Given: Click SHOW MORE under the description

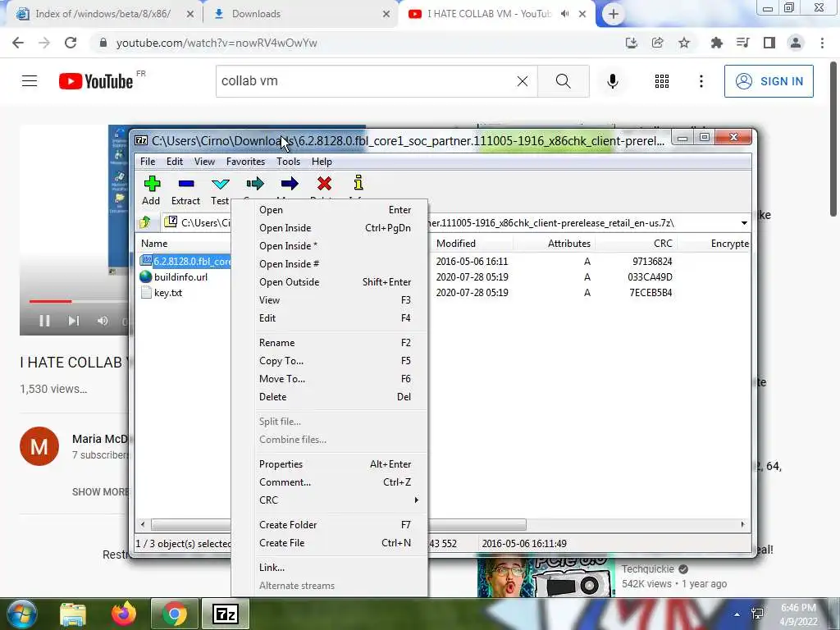Looking at the screenshot, I should click(100, 492).
